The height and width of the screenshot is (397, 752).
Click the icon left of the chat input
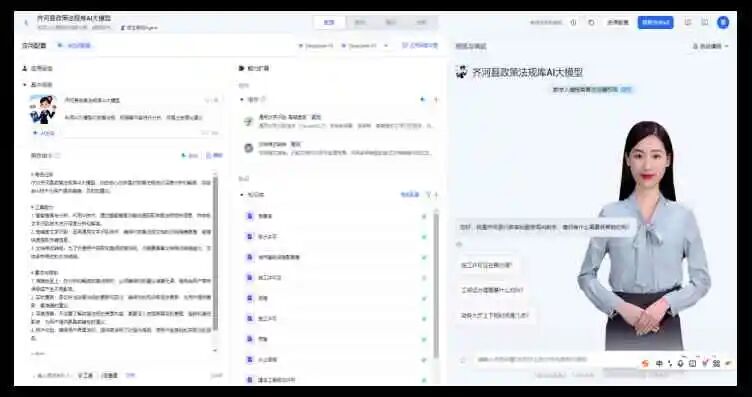[463, 359]
